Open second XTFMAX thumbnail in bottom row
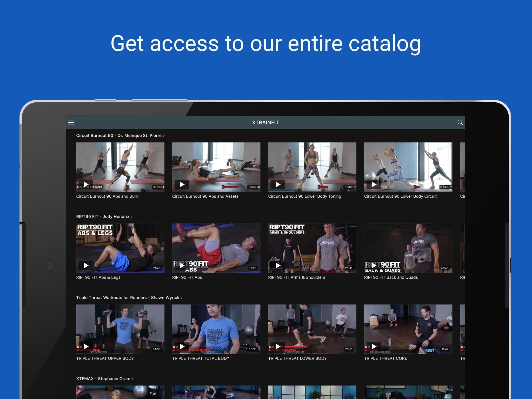Image resolution: width=532 pixels, height=399 pixels. pos(216,392)
